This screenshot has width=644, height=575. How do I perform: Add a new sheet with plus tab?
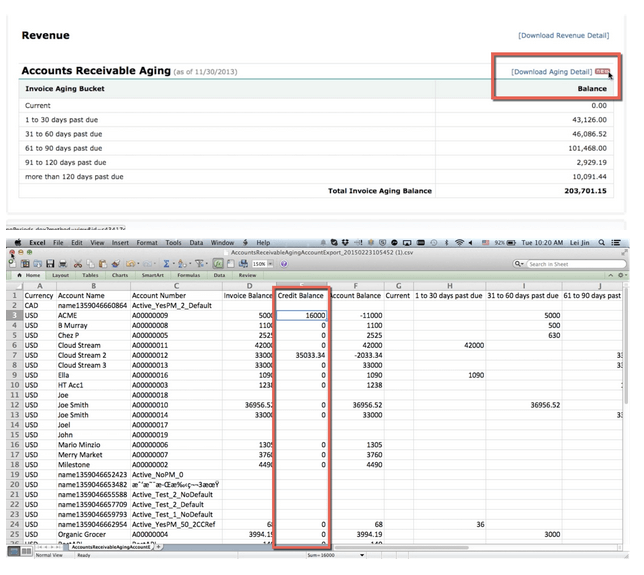tap(160, 547)
